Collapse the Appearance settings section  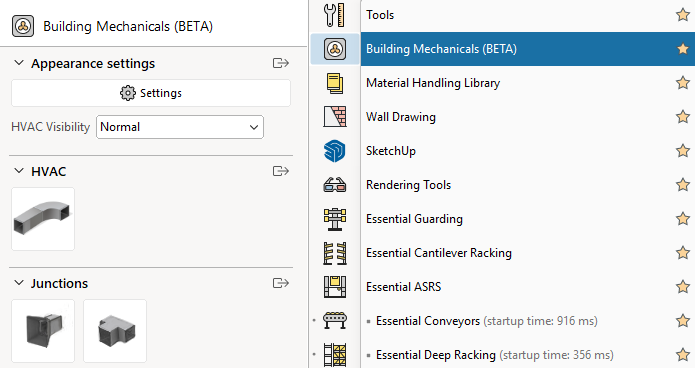(x=19, y=63)
